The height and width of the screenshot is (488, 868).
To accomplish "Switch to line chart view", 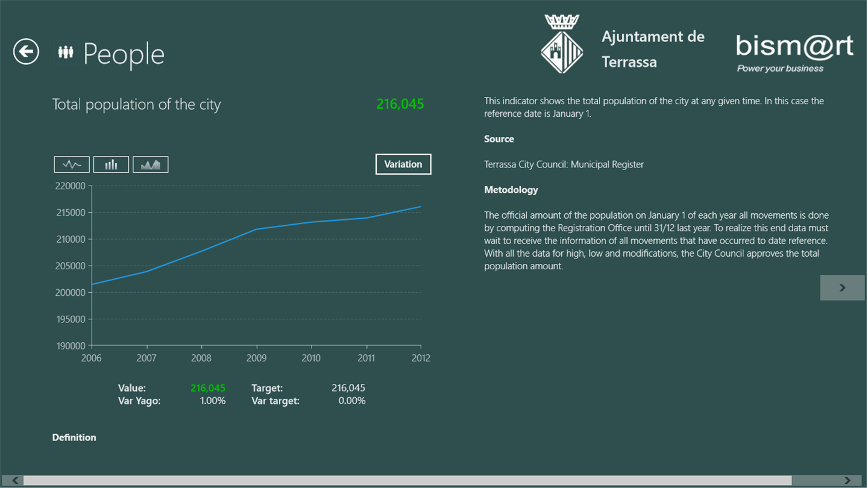I will tap(72, 164).
